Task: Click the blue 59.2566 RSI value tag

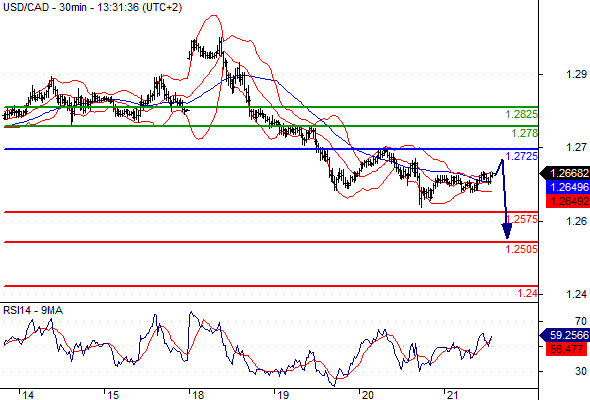Action: (565, 335)
